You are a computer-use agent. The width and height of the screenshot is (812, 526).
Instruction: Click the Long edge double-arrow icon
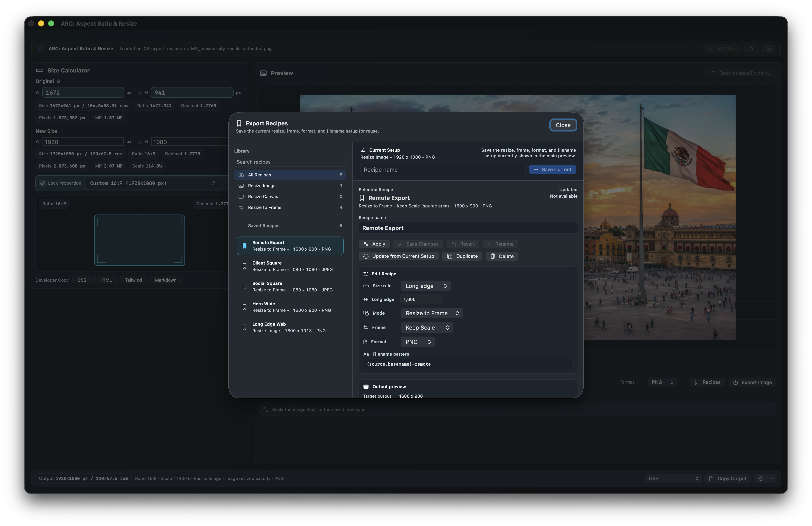pos(365,299)
